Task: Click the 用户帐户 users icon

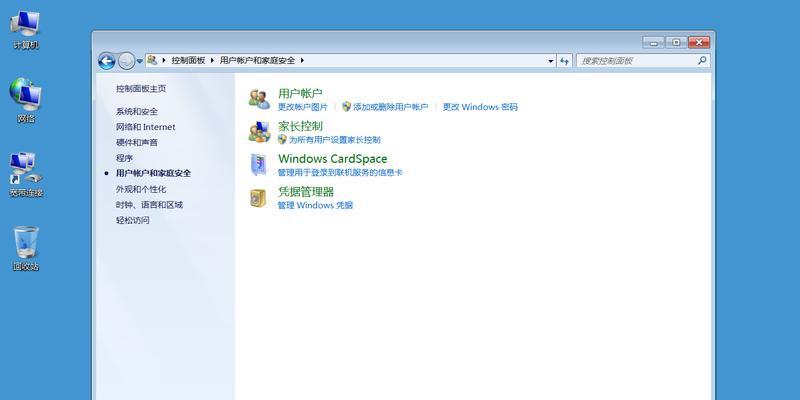Action: (x=259, y=99)
